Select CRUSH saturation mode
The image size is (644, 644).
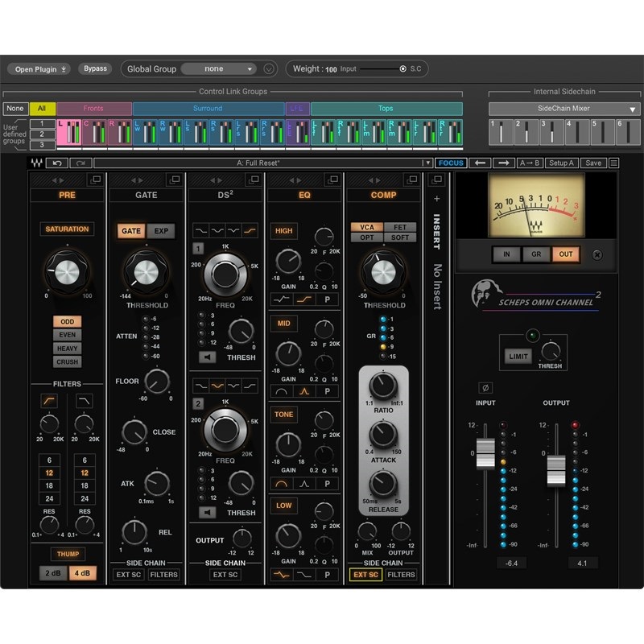coord(67,361)
